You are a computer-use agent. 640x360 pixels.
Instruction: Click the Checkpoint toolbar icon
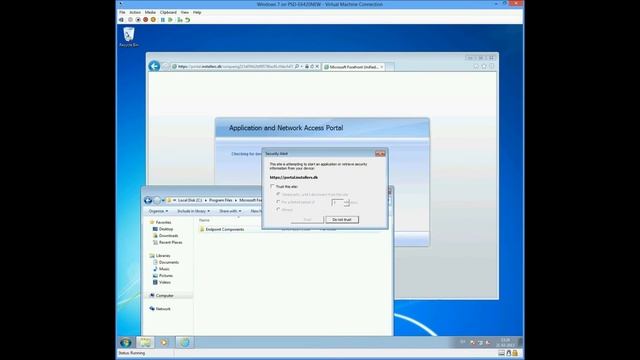tap(180, 20)
